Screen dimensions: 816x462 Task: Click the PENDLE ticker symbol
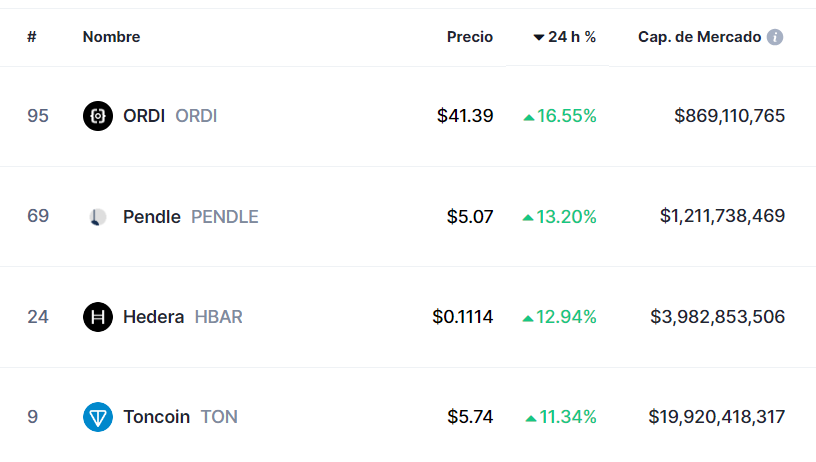pyautogui.click(x=225, y=216)
